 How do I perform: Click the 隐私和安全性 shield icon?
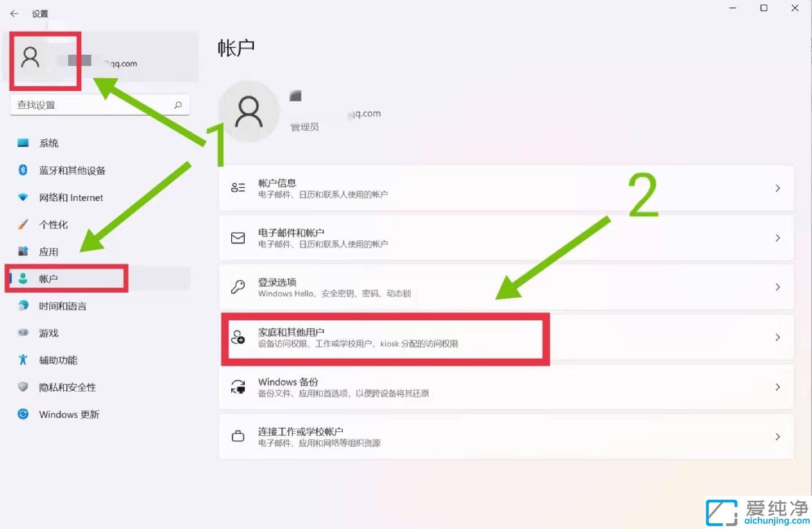[23, 387]
